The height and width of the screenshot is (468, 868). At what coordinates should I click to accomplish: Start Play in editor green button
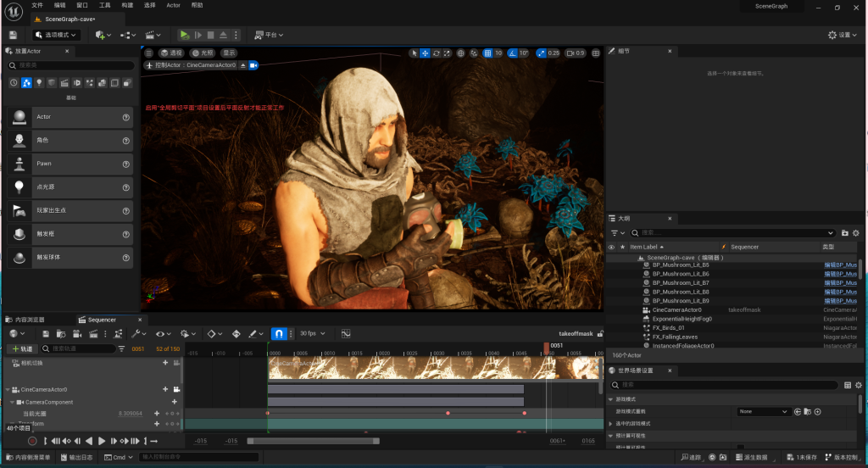184,35
